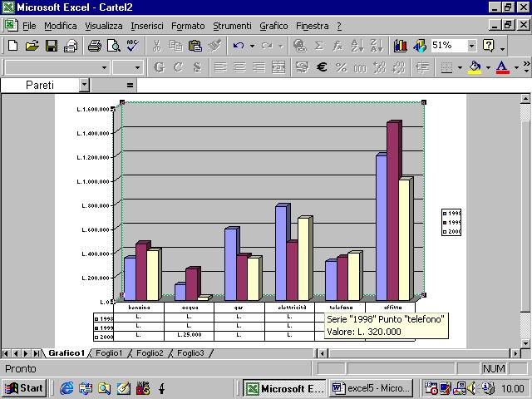Click the New workbook icon

click(12, 46)
